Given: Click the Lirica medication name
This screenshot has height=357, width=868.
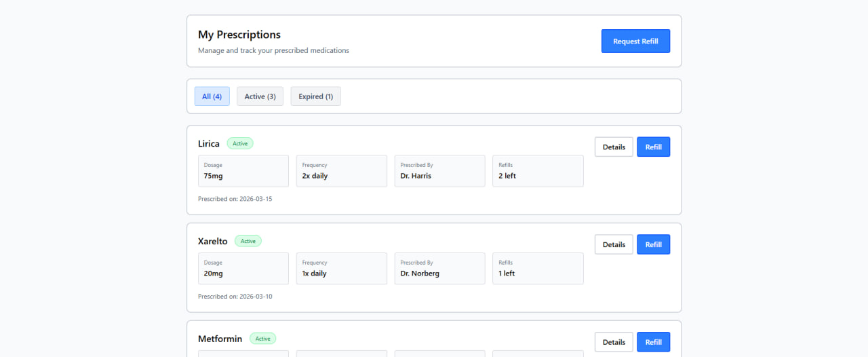Looking at the screenshot, I should pyautogui.click(x=209, y=144).
